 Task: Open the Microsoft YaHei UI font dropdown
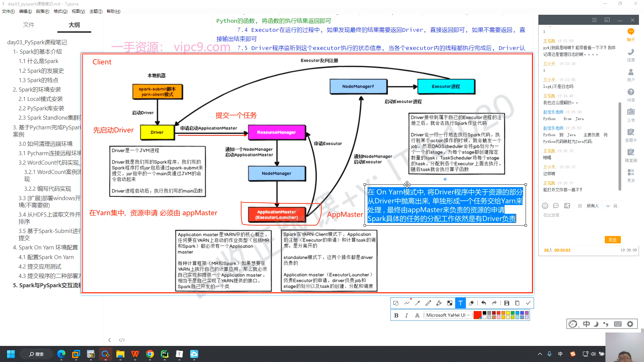[448, 315]
